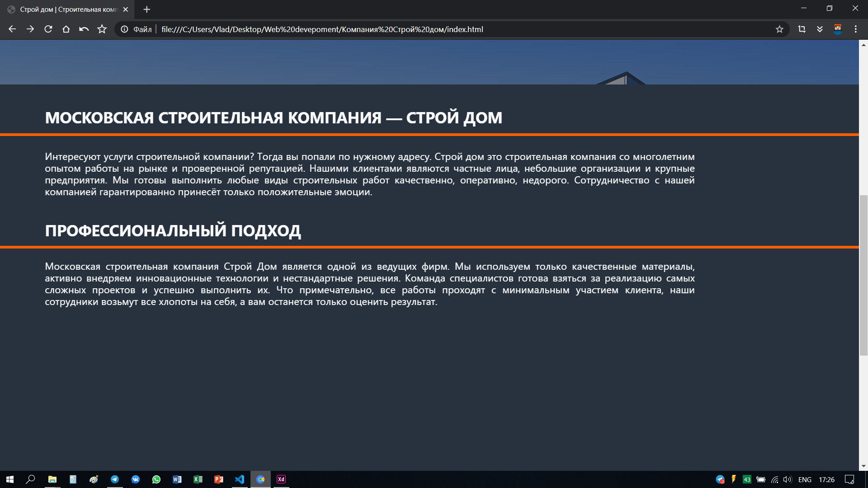Open the volume control in tray

pos(788,479)
